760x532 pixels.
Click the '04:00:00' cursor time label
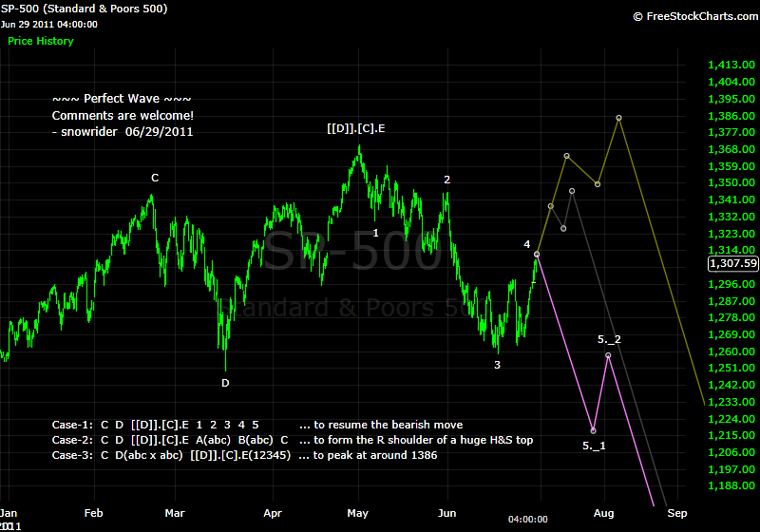528,520
